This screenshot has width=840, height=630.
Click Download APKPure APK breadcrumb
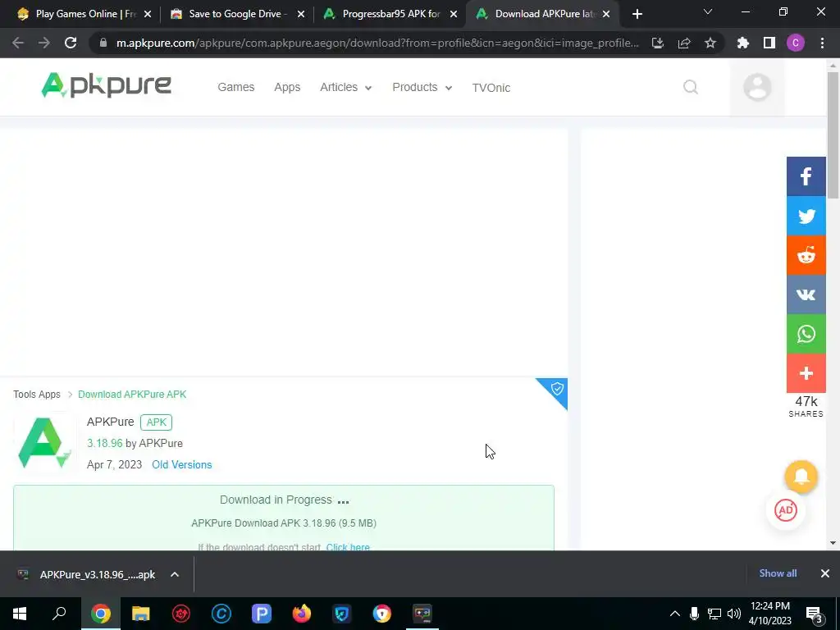pyautogui.click(x=132, y=395)
